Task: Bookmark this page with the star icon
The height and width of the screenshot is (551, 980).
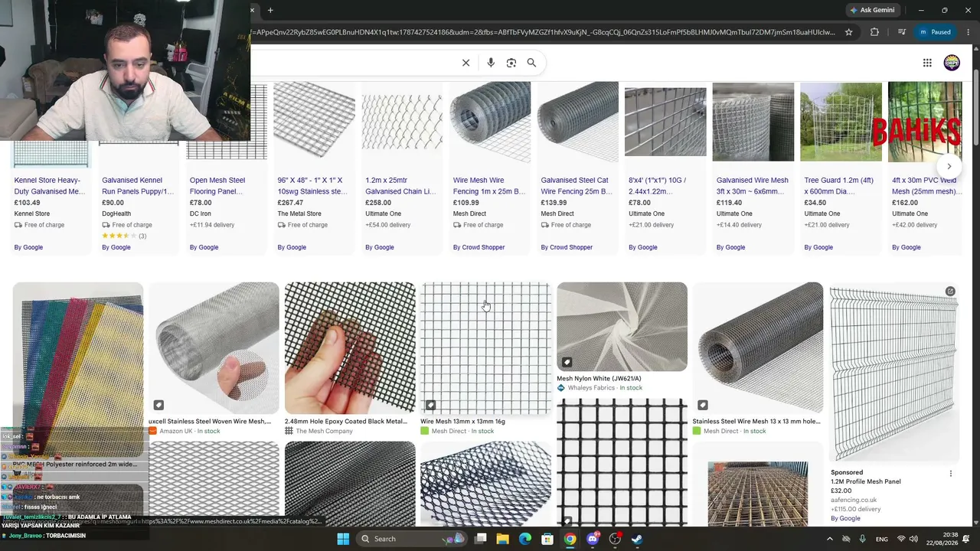Action: coord(848,32)
